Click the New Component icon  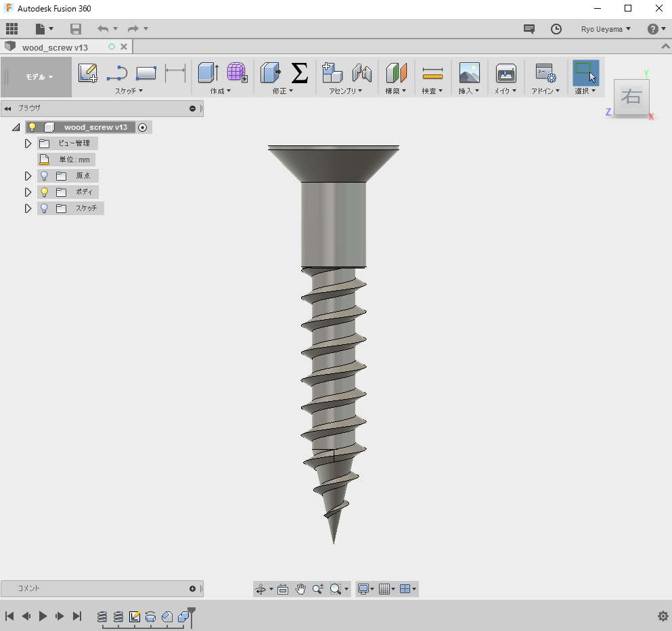(x=332, y=72)
